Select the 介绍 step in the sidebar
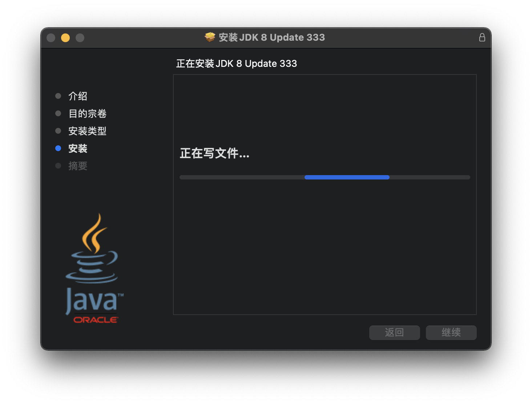This screenshot has width=532, height=404. point(77,96)
